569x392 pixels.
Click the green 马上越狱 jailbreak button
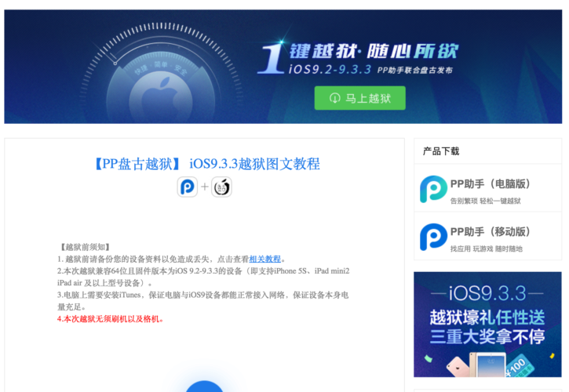click(x=359, y=98)
